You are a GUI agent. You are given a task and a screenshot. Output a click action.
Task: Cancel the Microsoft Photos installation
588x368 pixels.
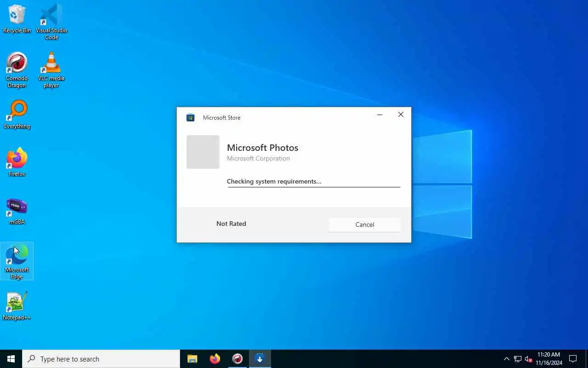click(365, 224)
